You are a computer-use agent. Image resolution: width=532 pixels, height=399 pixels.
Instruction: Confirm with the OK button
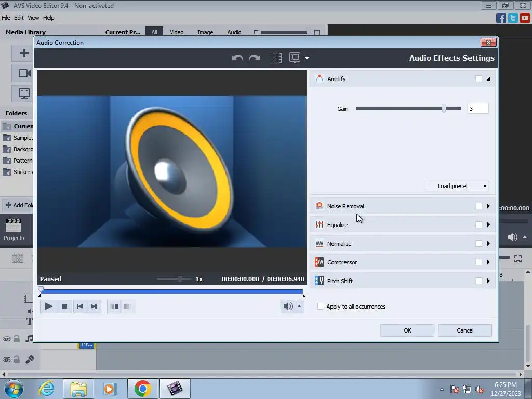[x=407, y=330]
